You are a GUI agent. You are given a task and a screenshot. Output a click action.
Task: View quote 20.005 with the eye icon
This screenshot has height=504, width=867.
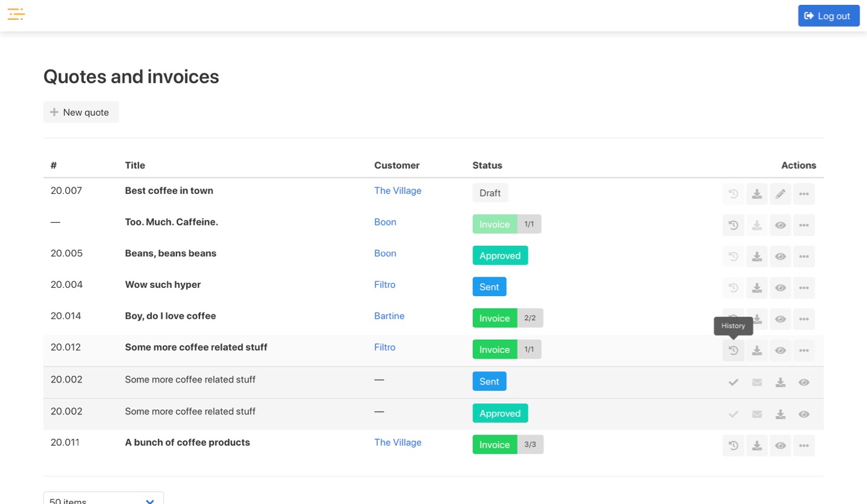780,256
